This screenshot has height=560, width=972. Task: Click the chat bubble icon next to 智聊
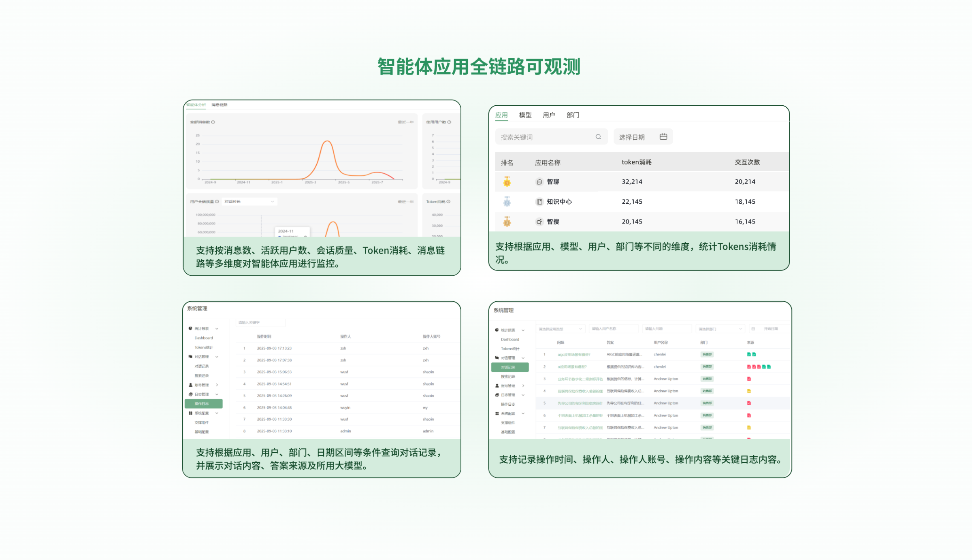pyautogui.click(x=539, y=182)
